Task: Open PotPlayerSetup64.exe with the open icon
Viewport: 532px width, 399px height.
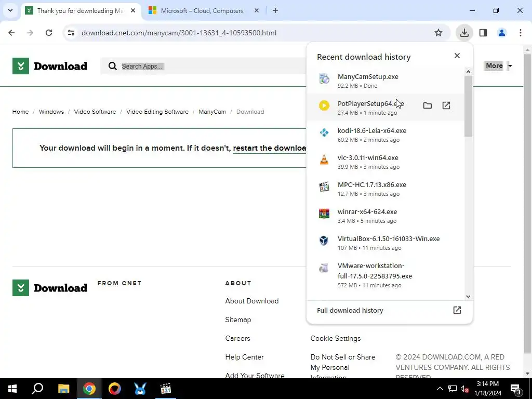Action: tap(446, 105)
